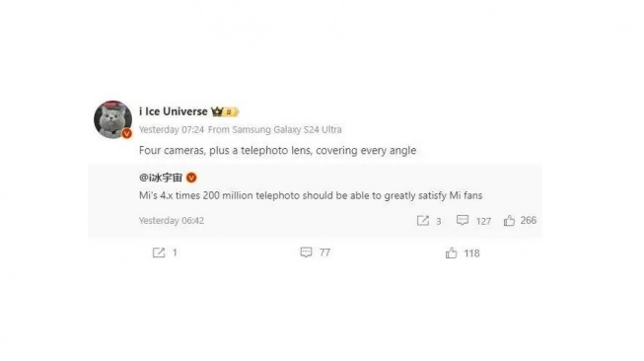The image size is (644, 361).
Task: Click the Yesterday 07:24 timestamp
Action: click(172, 130)
